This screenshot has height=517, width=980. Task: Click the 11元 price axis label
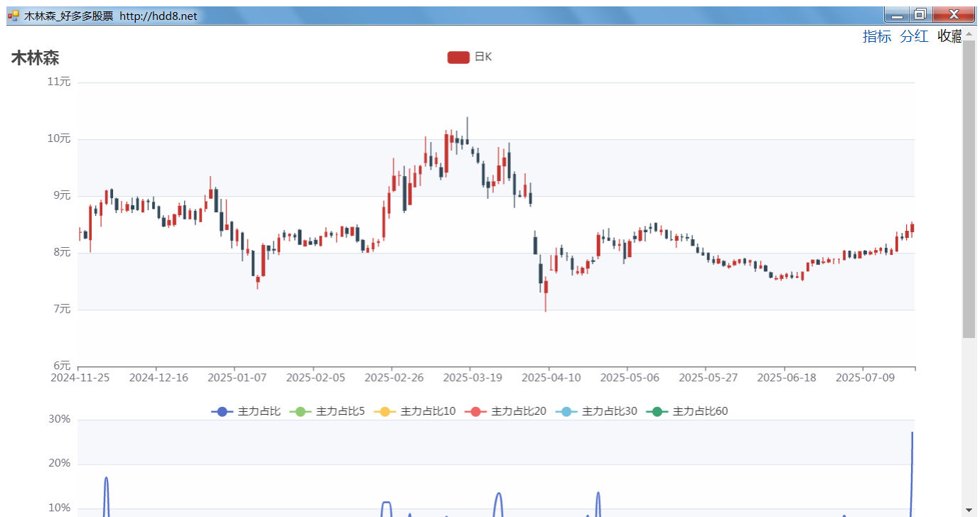coord(59,82)
